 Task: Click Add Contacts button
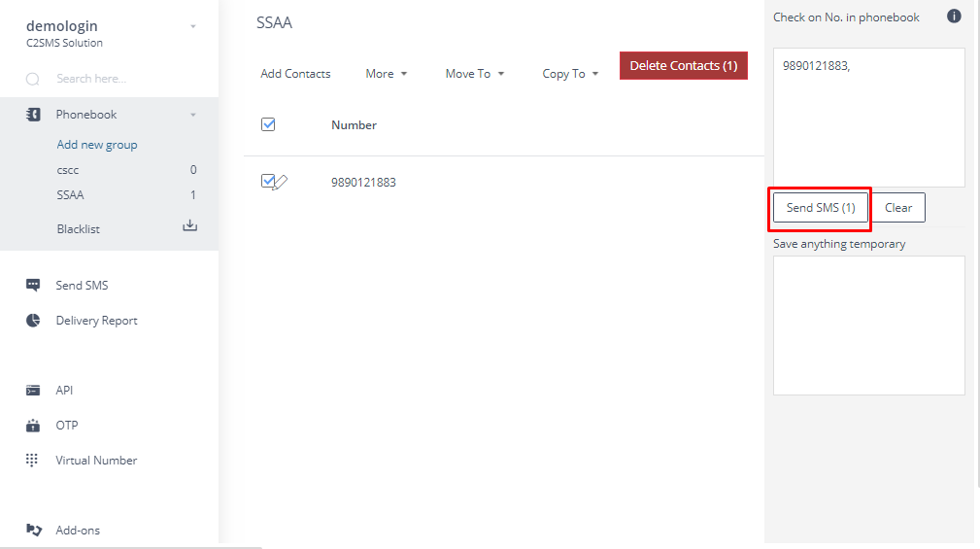click(x=295, y=74)
